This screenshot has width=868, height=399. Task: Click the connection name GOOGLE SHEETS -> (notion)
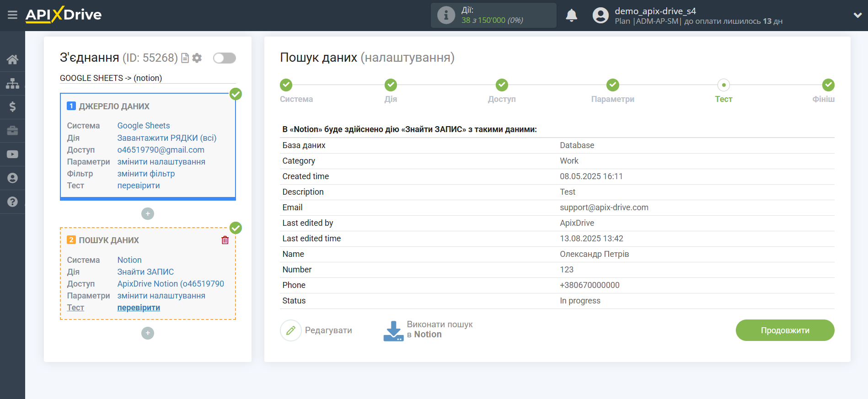click(x=111, y=78)
